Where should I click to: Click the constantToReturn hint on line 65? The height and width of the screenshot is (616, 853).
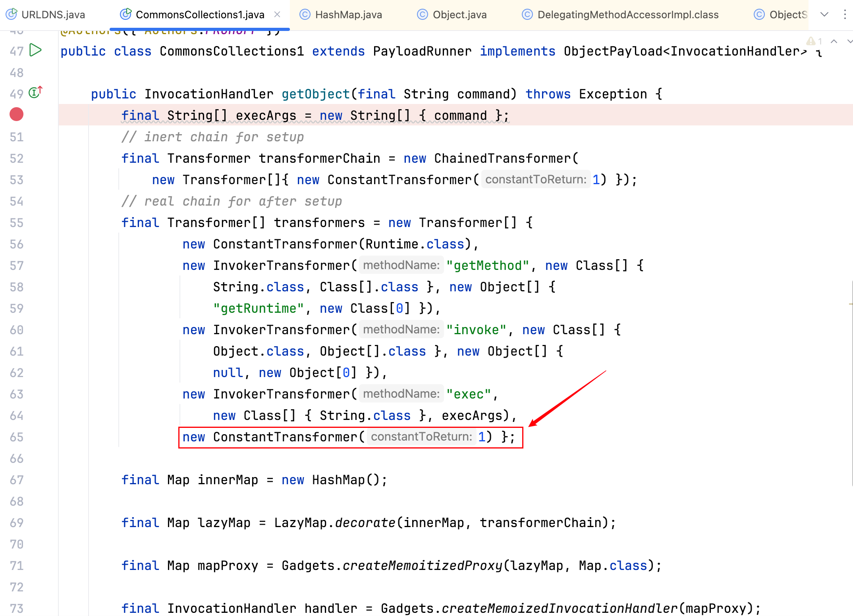point(421,437)
